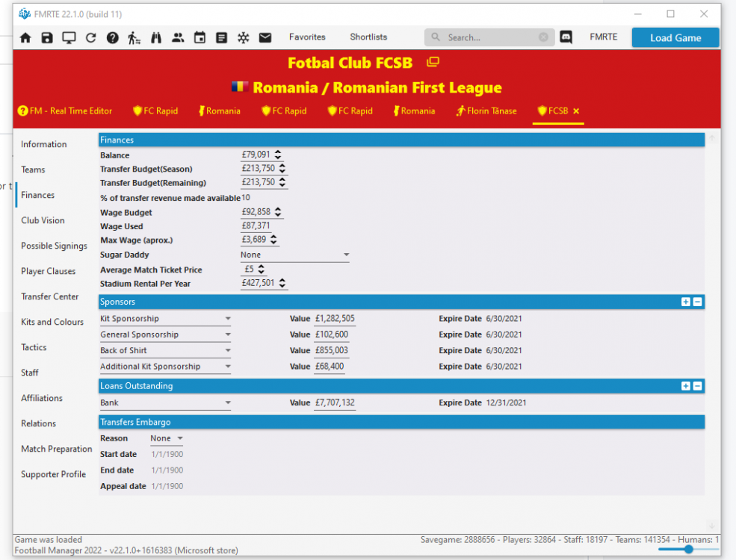Open the General Sponsorship type dropdown
736x560 pixels.
(165, 335)
